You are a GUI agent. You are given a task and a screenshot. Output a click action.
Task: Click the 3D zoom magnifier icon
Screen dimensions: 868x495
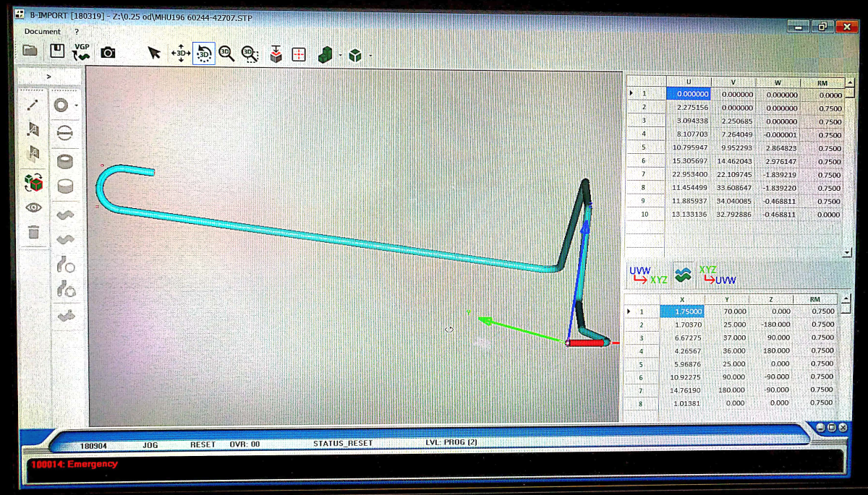226,53
